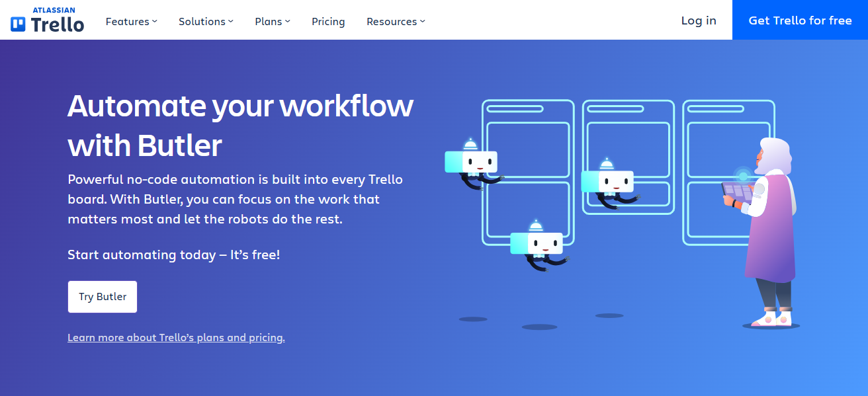Open the Plans dropdown
The image size is (868, 396).
[273, 21]
